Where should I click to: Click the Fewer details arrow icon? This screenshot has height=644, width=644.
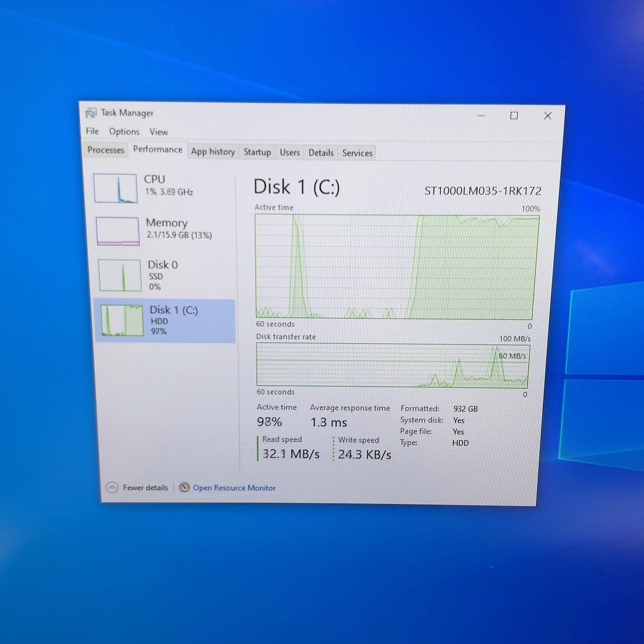click(112, 488)
